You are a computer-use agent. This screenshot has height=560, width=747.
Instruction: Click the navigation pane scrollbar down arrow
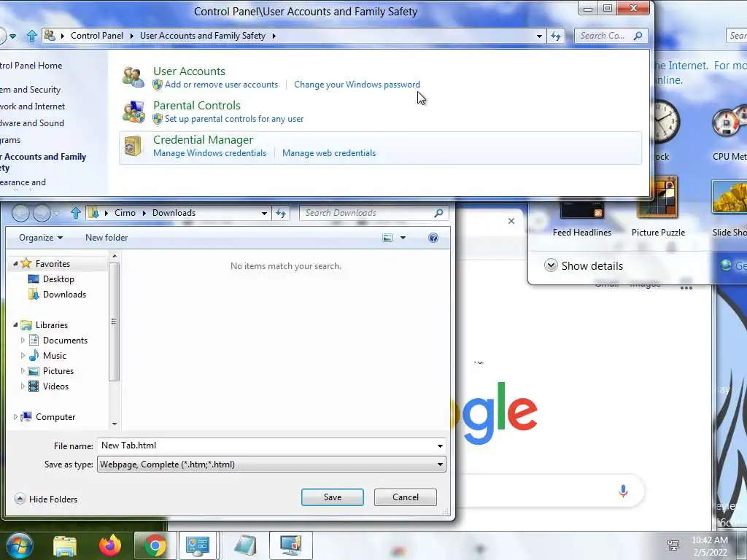(115, 424)
